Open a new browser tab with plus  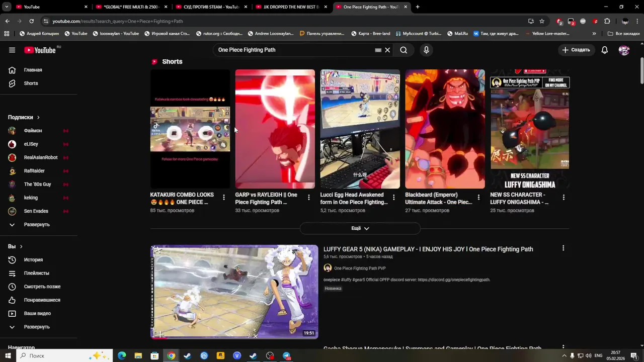(x=418, y=7)
